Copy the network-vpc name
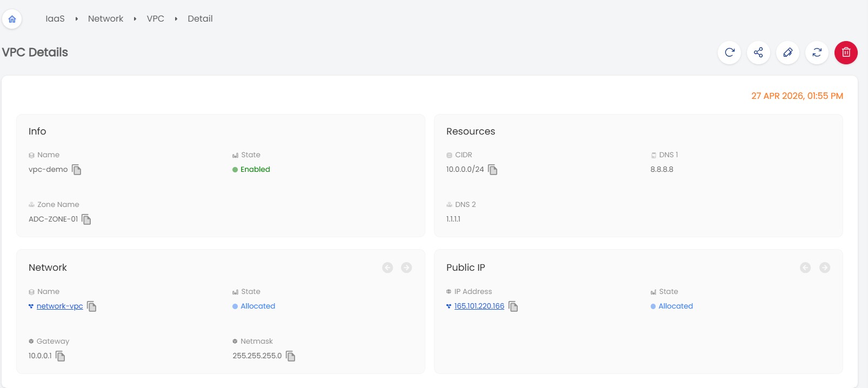This screenshot has height=388, width=868. (x=92, y=306)
